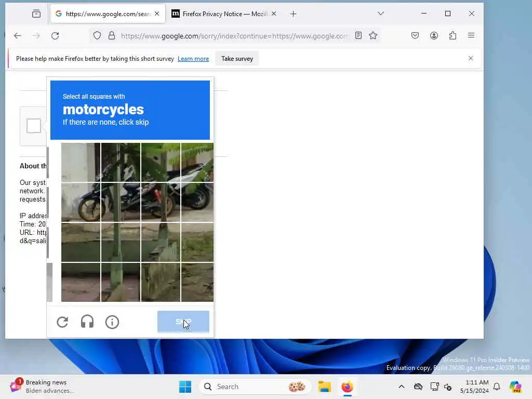
Task: Click the Firefox taskbar icon
Action: tap(347, 387)
